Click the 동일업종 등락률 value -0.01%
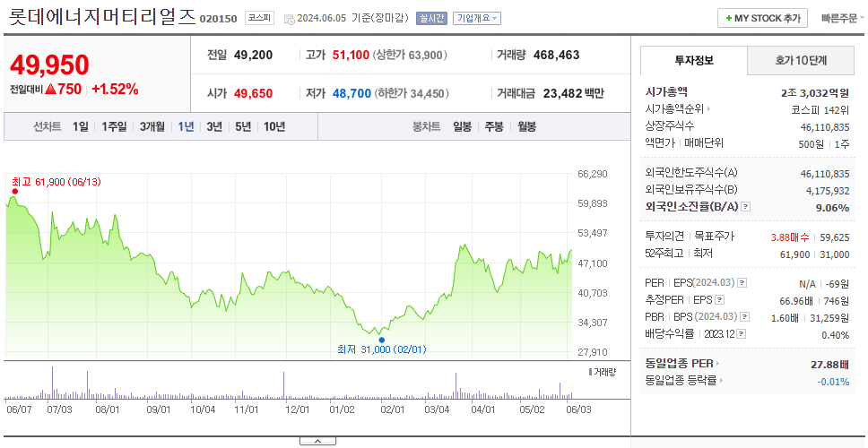The width and height of the screenshot is (868, 448). (833, 381)
